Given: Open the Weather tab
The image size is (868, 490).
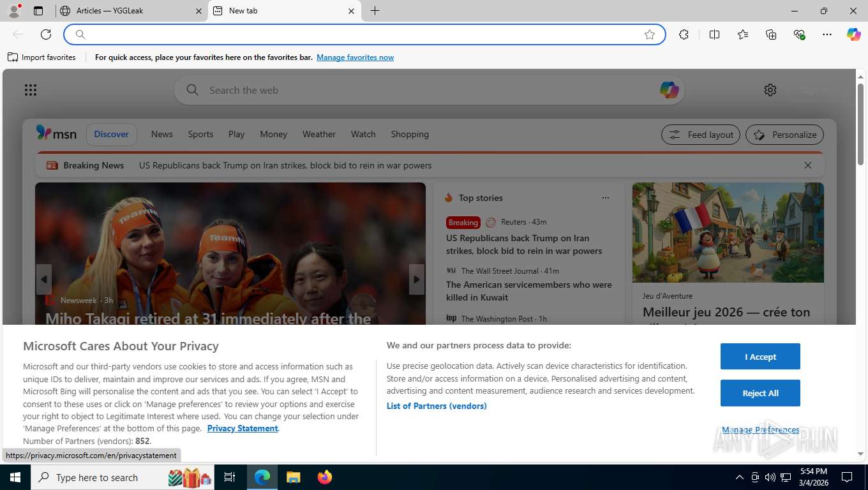Looking at the screenshot, I should pos(318,134).
